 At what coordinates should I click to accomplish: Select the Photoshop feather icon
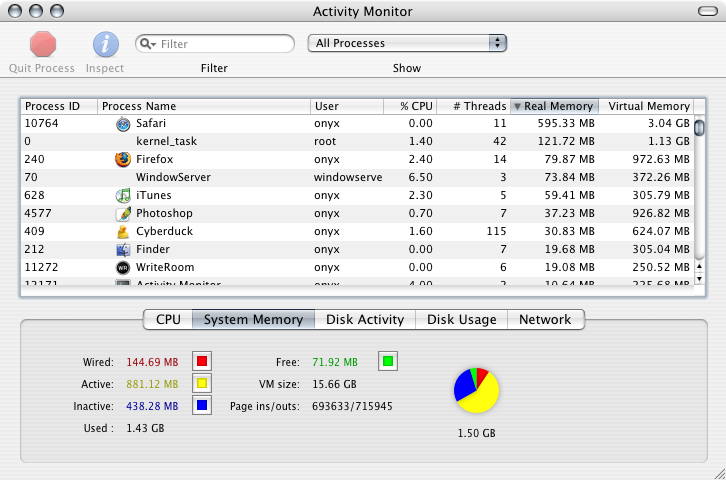[x=123, y=213]
